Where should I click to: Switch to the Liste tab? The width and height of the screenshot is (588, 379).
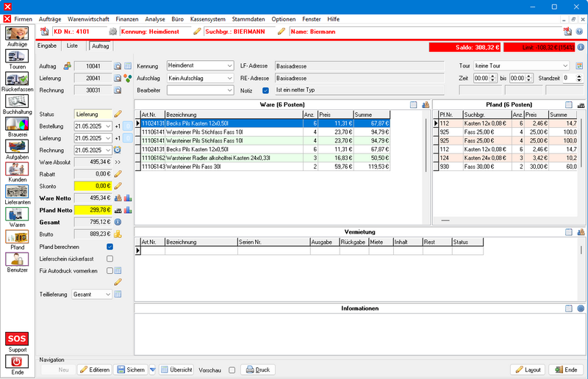(72, 46)
